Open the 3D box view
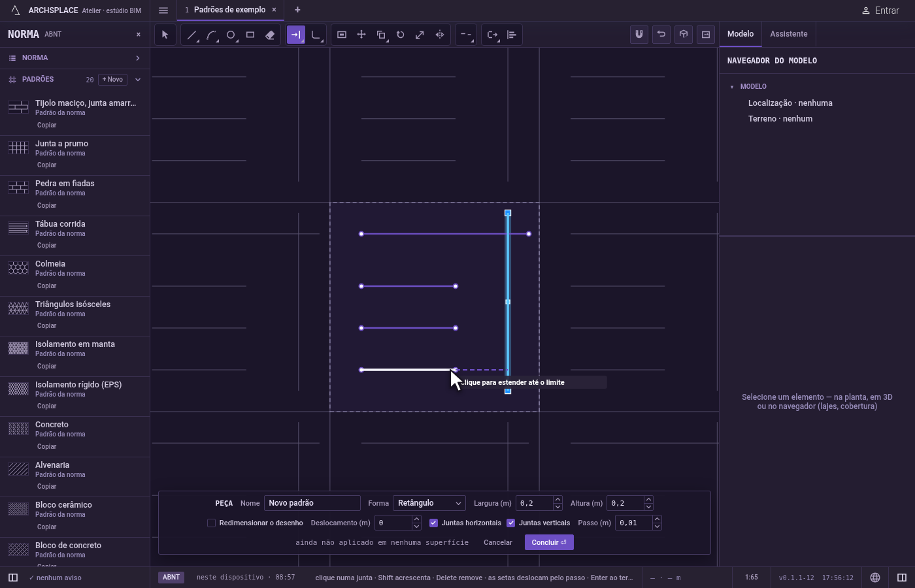The image size is (915, 588). click(684, 35)
